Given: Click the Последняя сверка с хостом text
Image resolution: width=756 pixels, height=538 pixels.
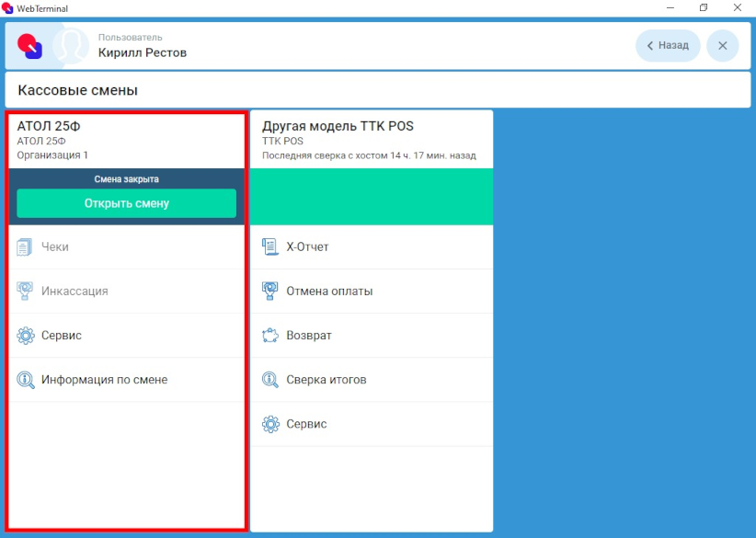Looking at the screenshot, I should click(x=369, y=155).
